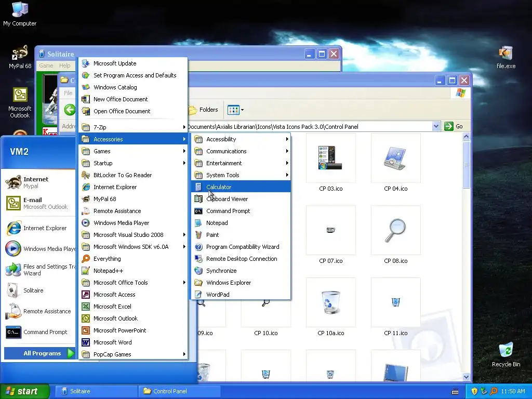Click the Command Prompt icon in Accessories submenu

tap(198, 211)
